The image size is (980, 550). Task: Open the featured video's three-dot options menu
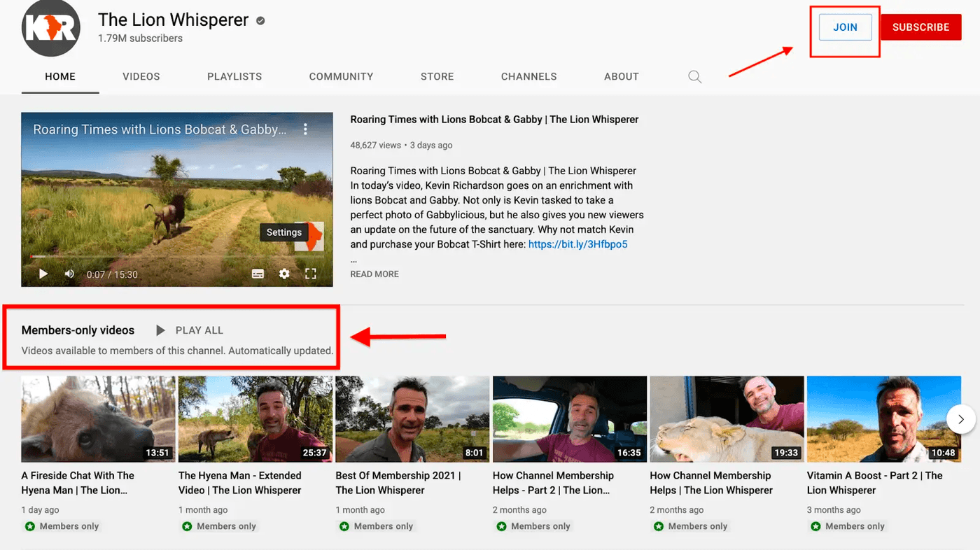coord(305,129)
